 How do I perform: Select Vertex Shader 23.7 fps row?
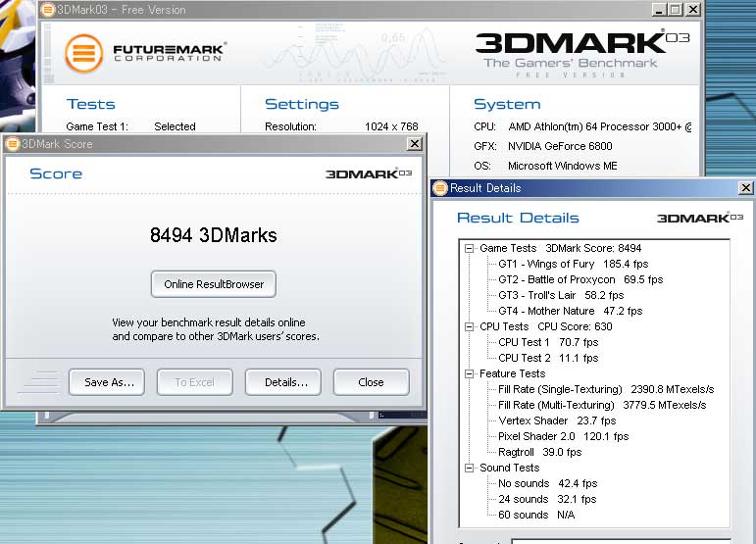(x=557, y=420)
